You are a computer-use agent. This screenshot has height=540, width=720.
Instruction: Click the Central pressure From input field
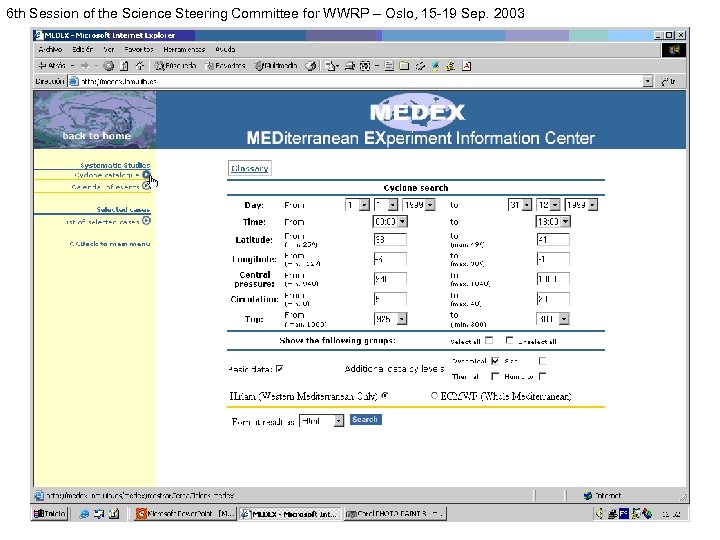[390, 279]
